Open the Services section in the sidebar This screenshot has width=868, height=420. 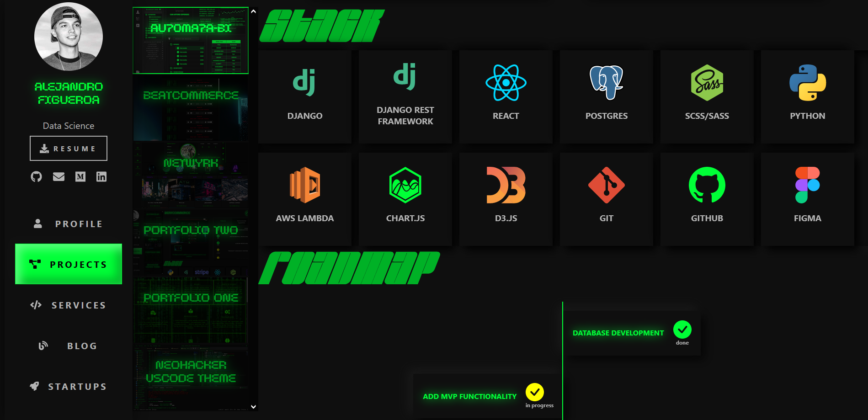pyautogui.click(x=68, y=305)
